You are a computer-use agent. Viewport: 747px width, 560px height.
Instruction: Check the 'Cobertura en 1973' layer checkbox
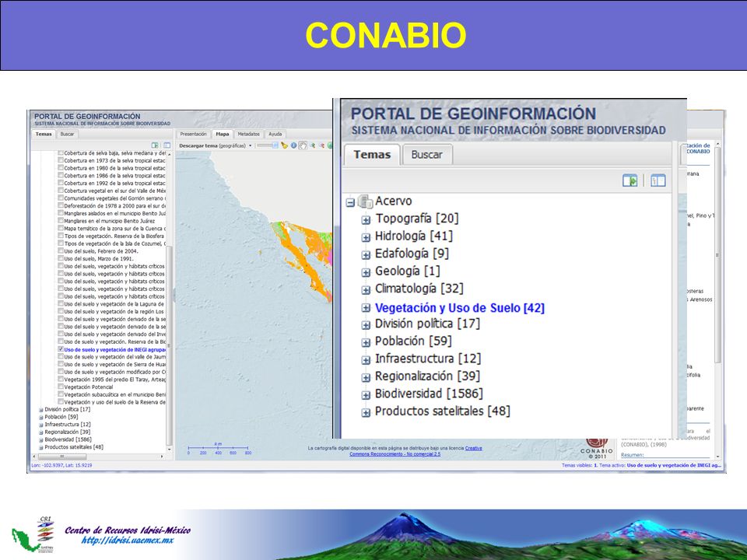tap(61, 160)
